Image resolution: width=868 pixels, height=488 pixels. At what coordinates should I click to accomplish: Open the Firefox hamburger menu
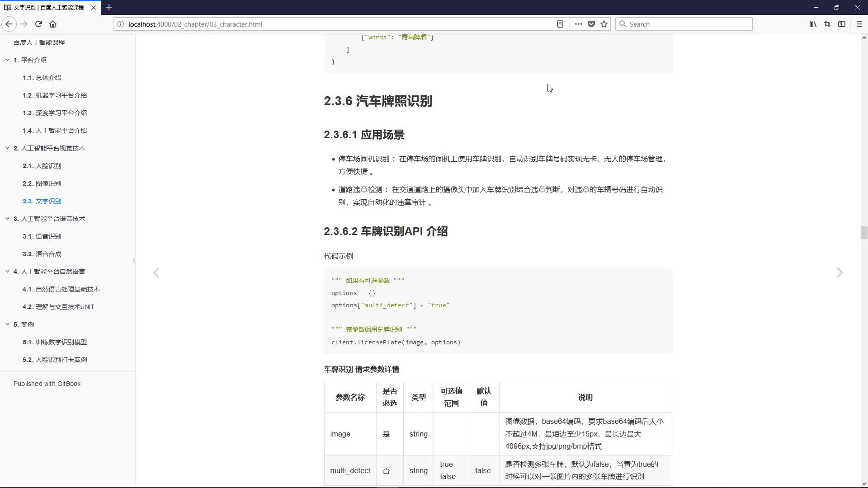click(859, 24)
